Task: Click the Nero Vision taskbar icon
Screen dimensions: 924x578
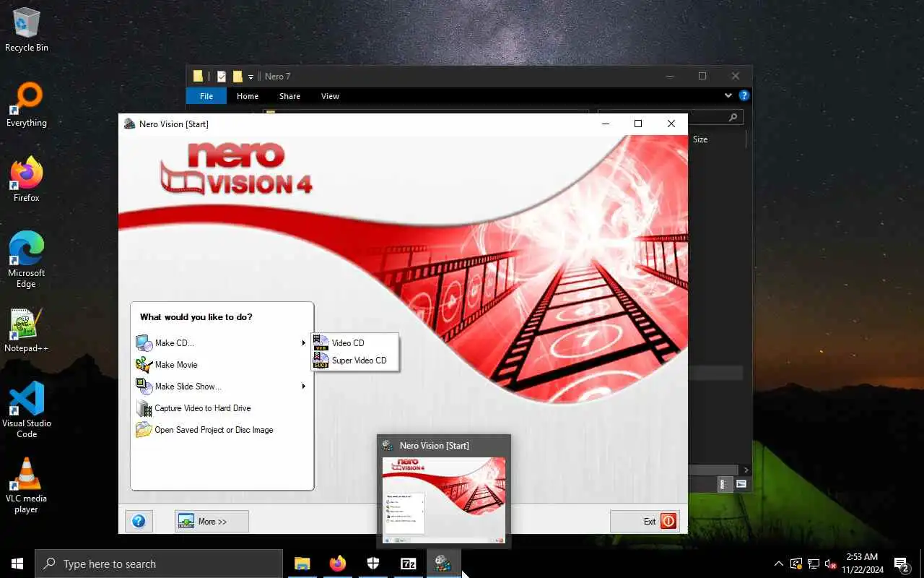Action: (443, 564)
